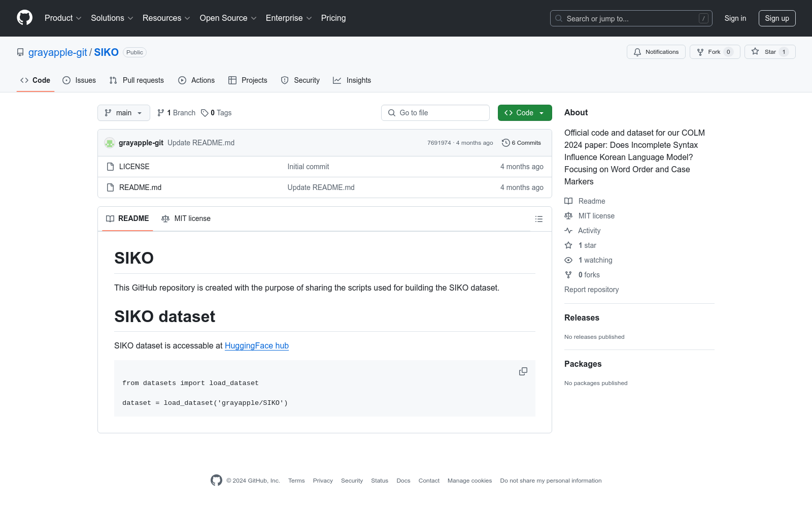Select the Code tab
This screenshot has width=812, height=508.
point(36,80)
